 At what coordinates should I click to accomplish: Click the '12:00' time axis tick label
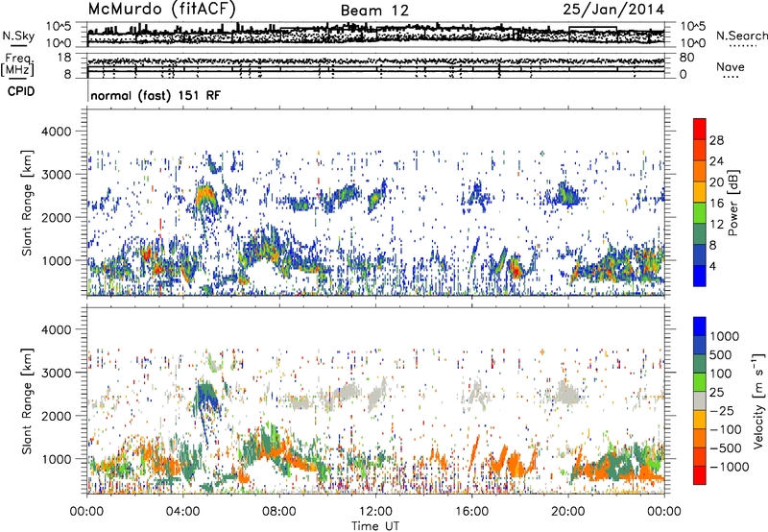click(375, 512)
